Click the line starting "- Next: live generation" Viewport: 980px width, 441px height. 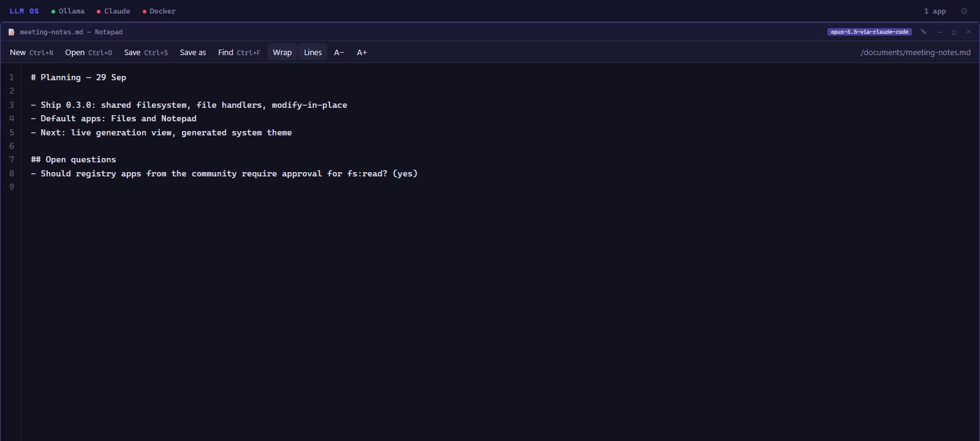pyautogui.click(x=161, y=133)
